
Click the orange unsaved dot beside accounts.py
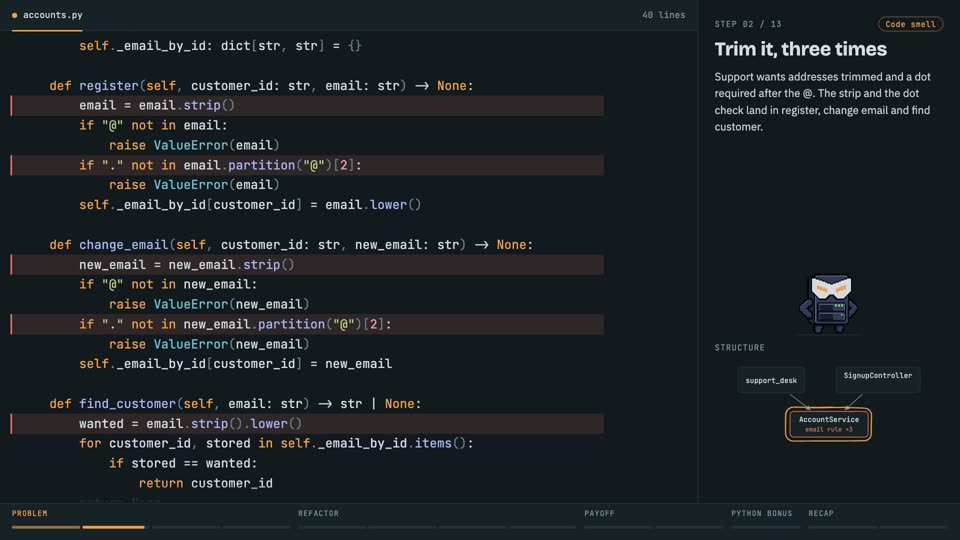(15, 15)
